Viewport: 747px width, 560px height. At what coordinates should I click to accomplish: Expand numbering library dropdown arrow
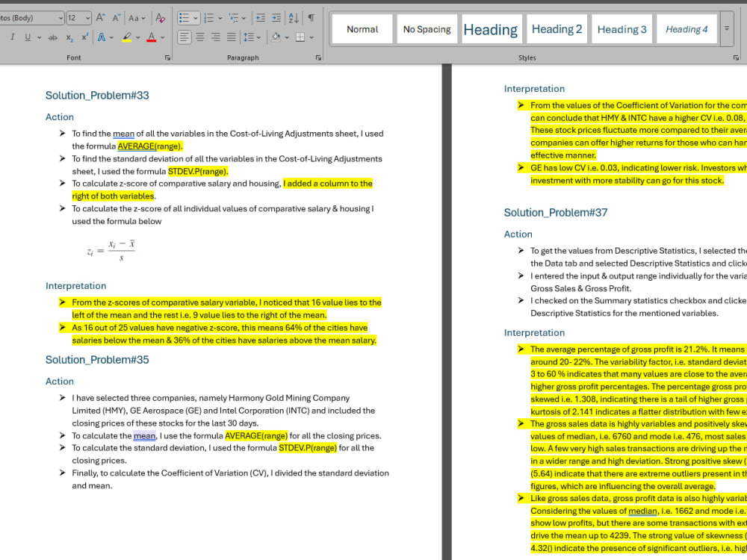click(220, 18)
